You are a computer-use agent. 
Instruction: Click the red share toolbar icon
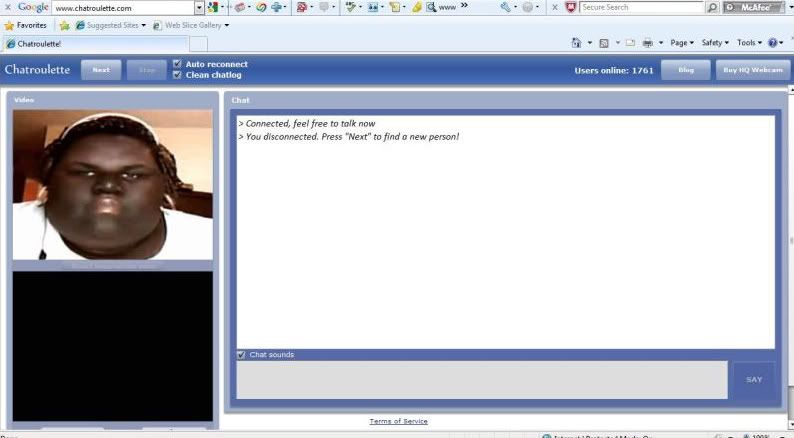tap(302, 7)
